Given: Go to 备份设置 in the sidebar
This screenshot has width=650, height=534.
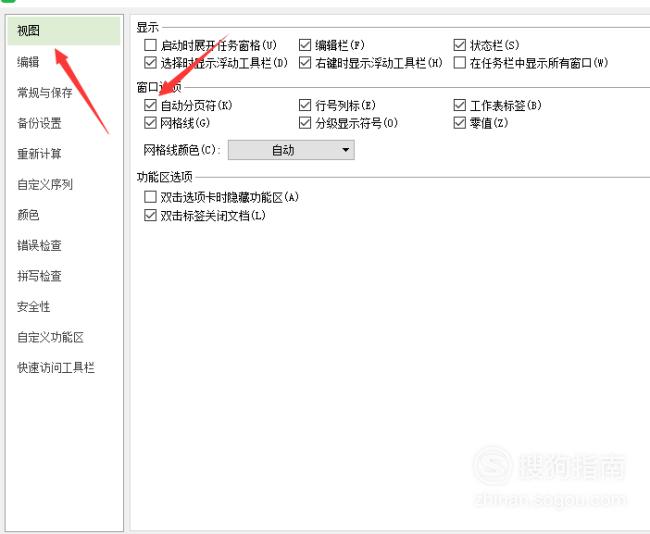Looking at the screenshot, I should pyautogui.click(x=39, y=123).
